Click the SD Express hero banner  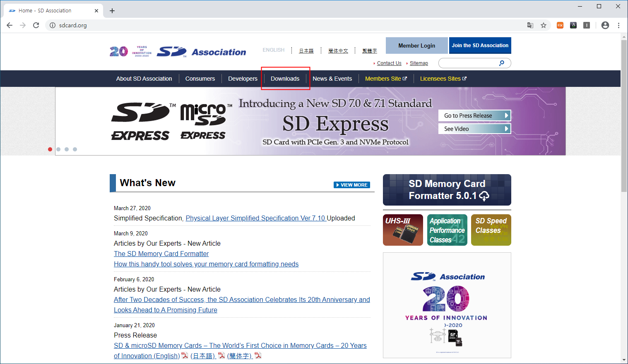point(310,121)
